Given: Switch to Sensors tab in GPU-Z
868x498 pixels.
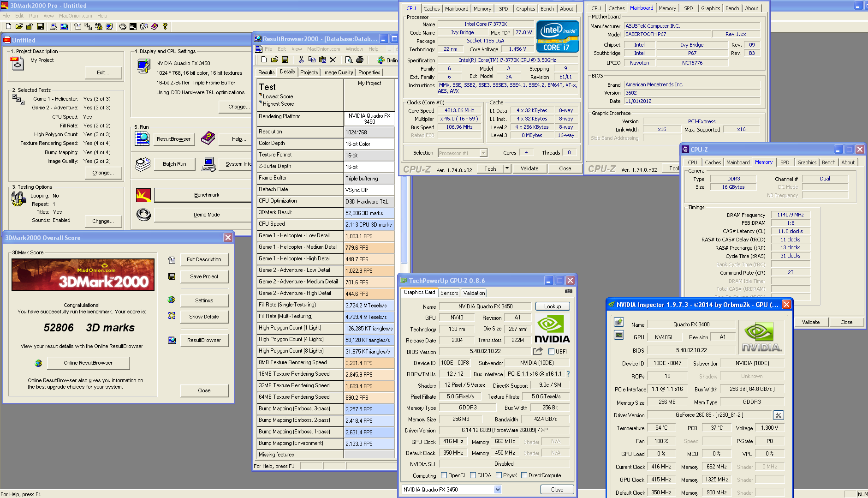Looking at the screenshot, I should coord(449,293).
